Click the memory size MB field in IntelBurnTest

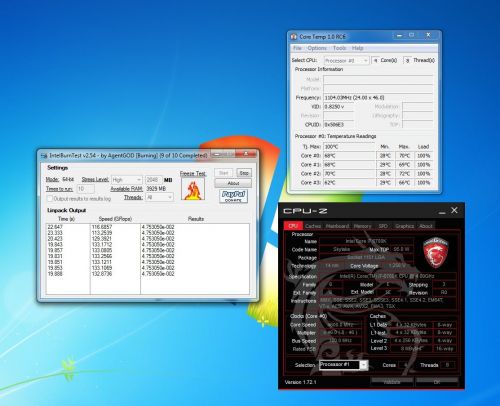(154, 180)
